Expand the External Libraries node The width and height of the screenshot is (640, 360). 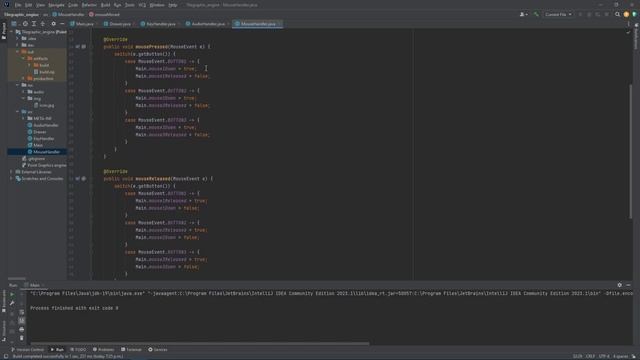coord(12,172)
